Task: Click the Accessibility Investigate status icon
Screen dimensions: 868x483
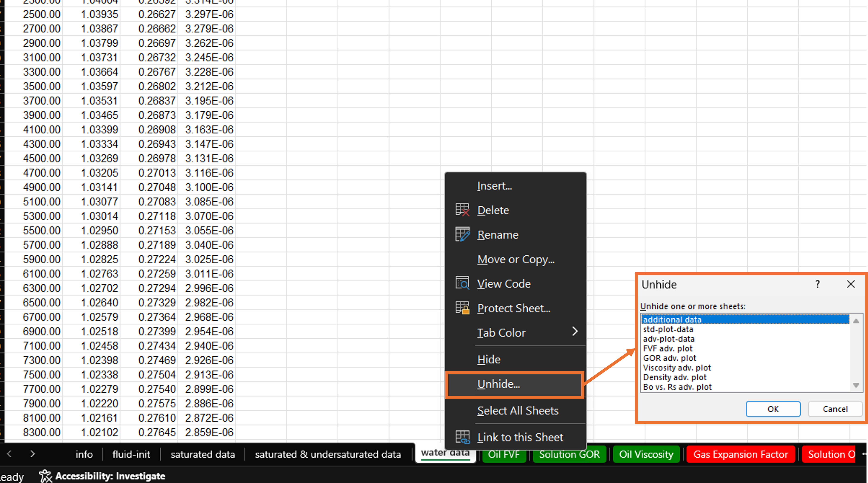Action: click(x=45, y=476)
